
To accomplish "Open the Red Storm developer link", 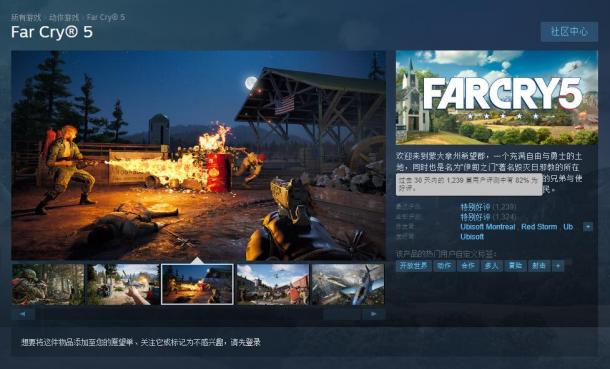I will pos(539,227).
